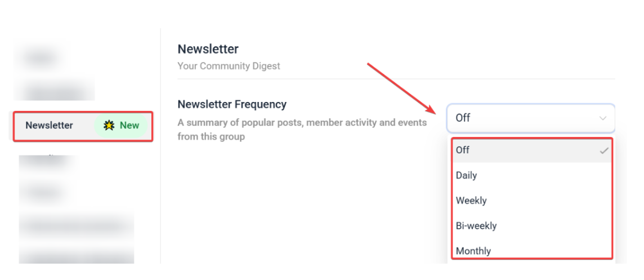Click the sparkle icon beside New
Image resolution: width=644 pixels, height=280 pixels.
click(x=109, y=125)
